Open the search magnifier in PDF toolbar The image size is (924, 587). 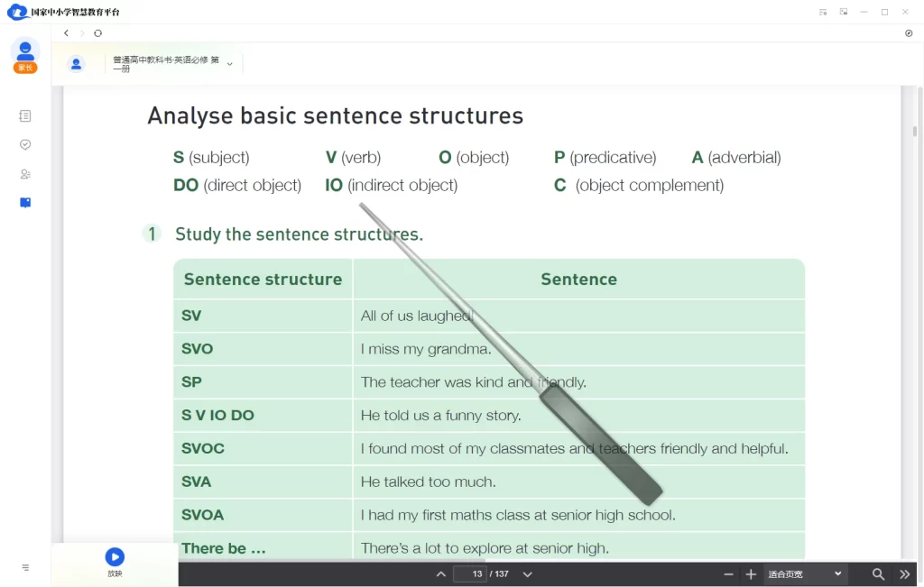pos(878,574)
